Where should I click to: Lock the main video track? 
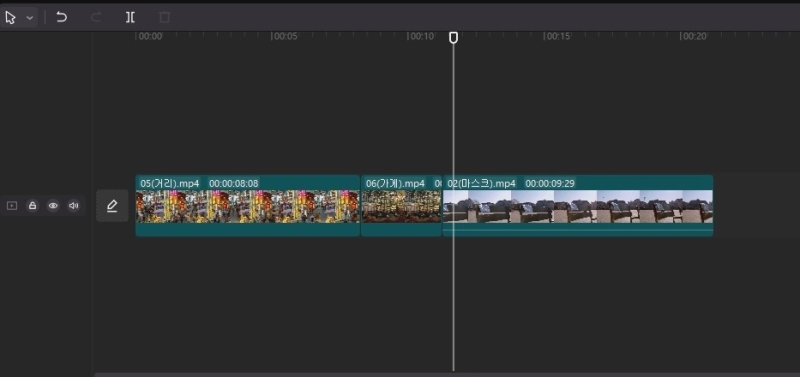click(32, 206)
